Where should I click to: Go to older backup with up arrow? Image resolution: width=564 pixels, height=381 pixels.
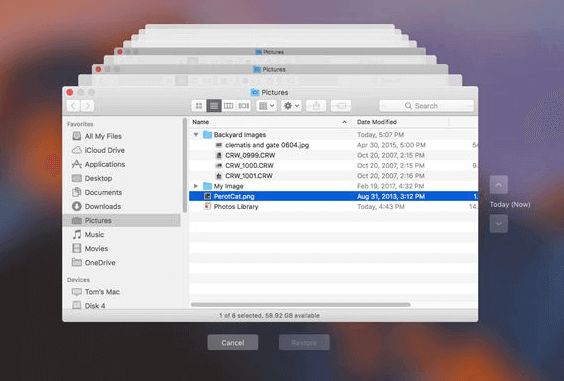499,185
